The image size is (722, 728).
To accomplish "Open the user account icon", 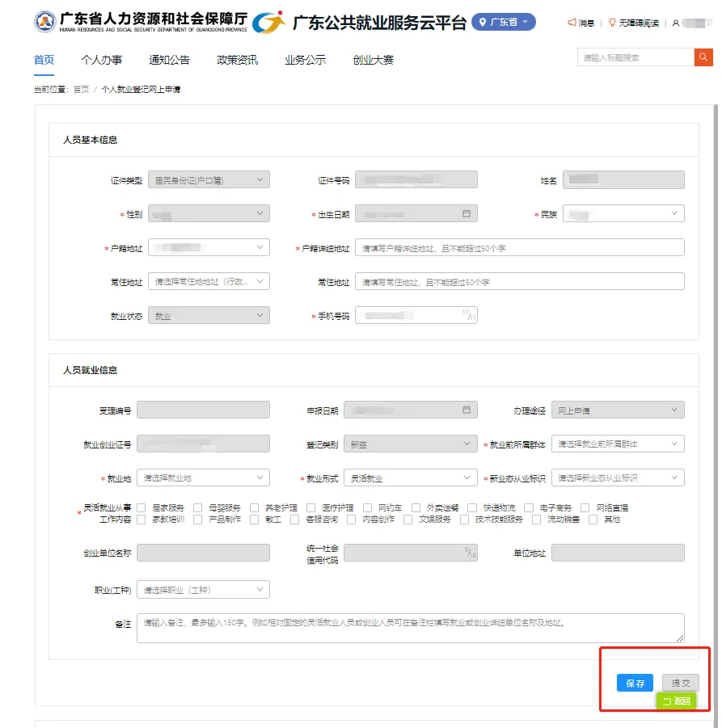I will tap(676, 23).
